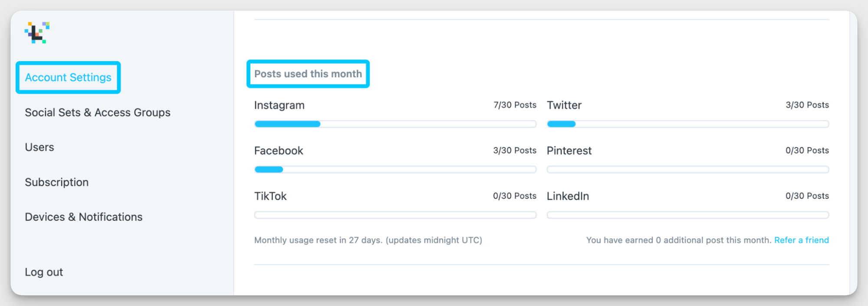Click the Pinterest posts progress bar
The width and height of the screenshot is (868, 306).
[x=688, y=170]
